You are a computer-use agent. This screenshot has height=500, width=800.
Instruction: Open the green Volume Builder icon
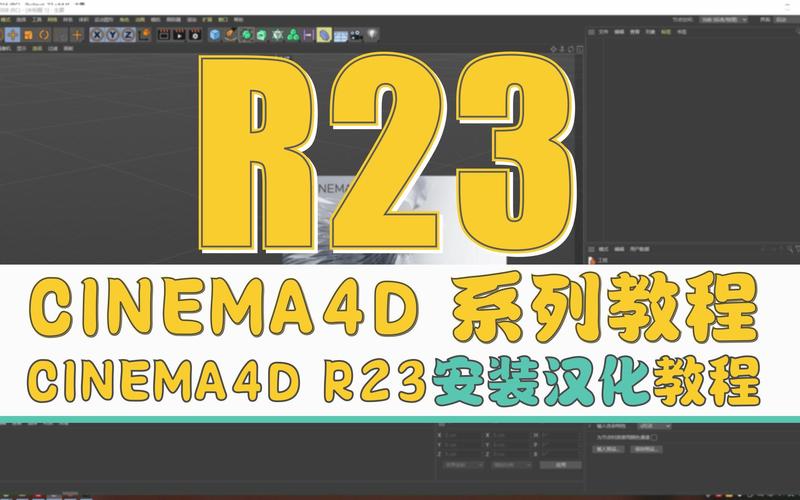pos(293,35)
